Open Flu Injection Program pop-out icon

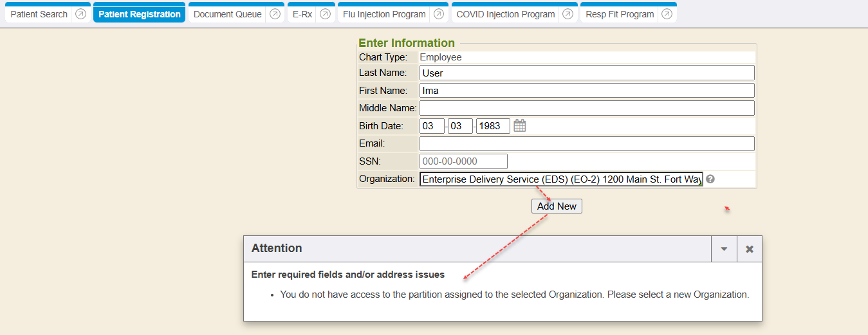tap(438, 14)
